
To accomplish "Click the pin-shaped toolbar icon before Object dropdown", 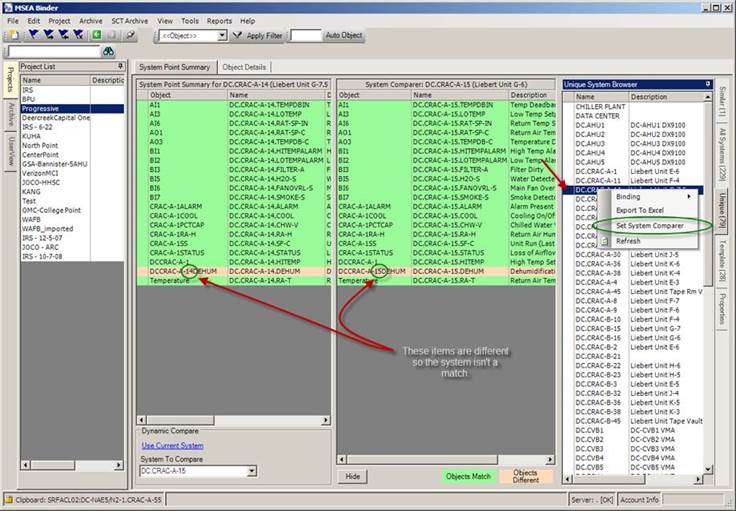I will (x=130, y=35).
